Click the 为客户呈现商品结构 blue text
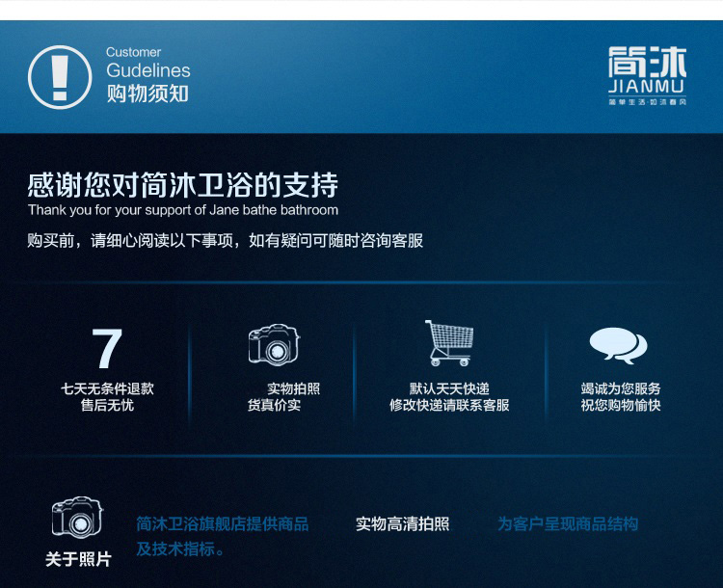 [x=568, y=523]
